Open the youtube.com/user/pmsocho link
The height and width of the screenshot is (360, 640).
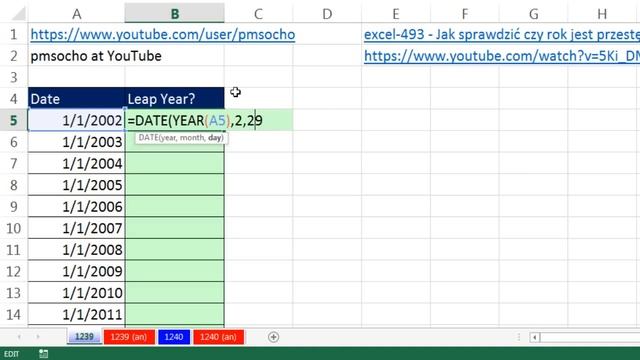pyautogui.click(x=163, y=35)
